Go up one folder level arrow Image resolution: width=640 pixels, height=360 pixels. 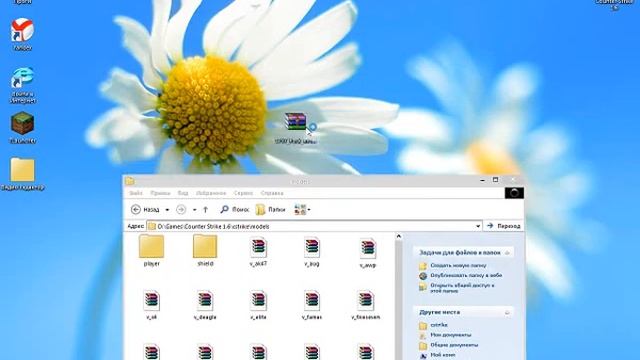[205, 209]
